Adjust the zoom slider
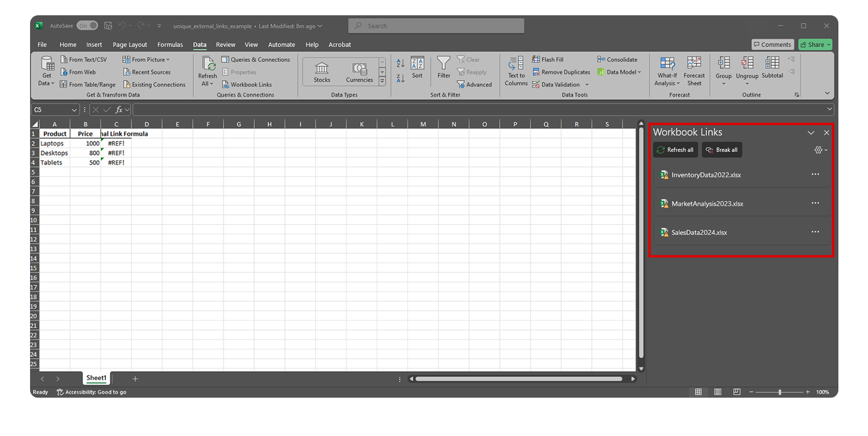Image resolution: width=868 pixels, height=436 pixels. (x=780, y=392)
